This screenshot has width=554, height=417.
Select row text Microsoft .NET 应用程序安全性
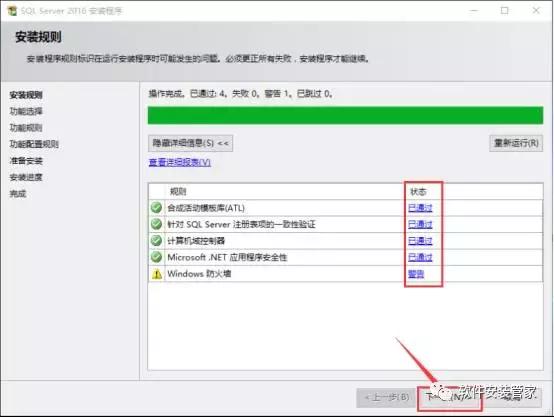pyautogui.click(x=227, y=257)
